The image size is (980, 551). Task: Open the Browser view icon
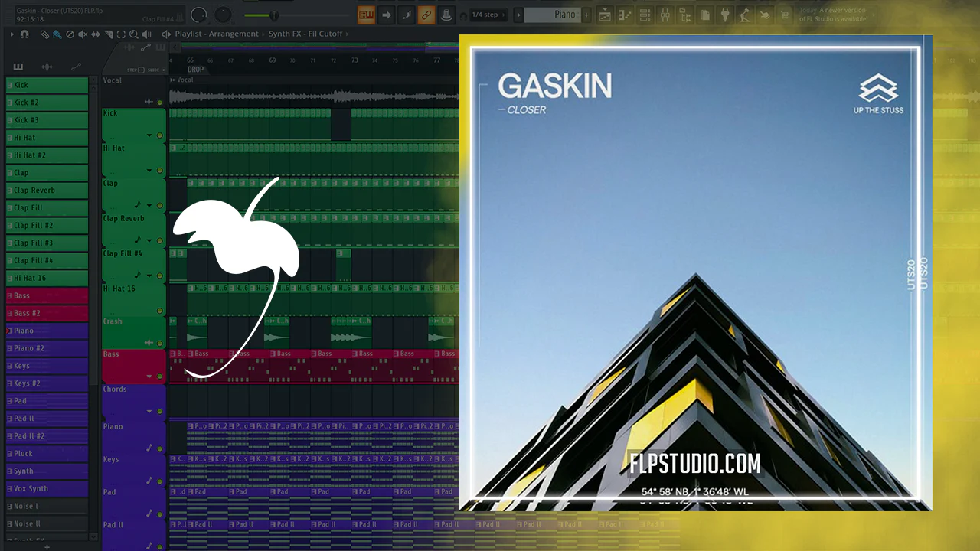tap(684, 15)
